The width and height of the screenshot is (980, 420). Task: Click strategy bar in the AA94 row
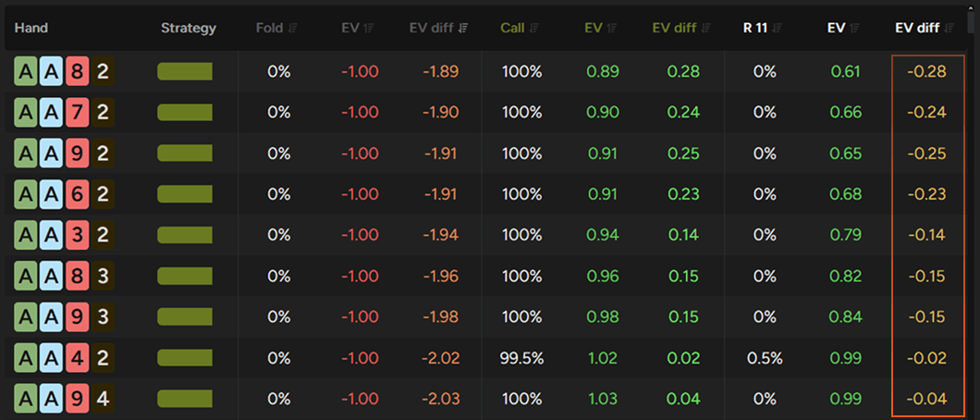(185, 399)
